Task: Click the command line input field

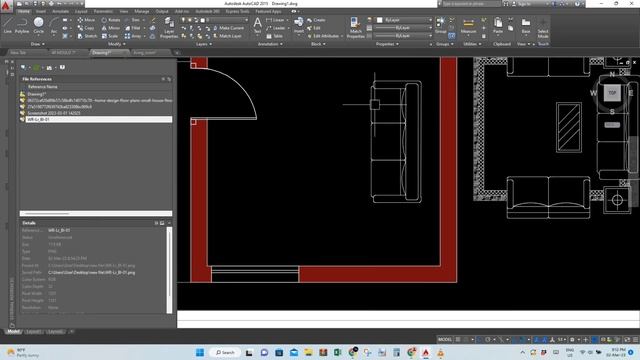Action: click(x=408, y=324)
